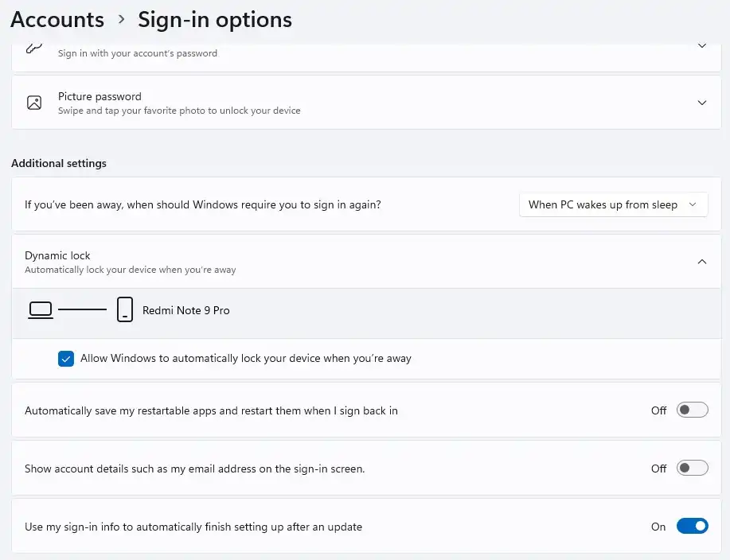Select the Picture password row
Viewport: 730px width, 560px height.
click(x=366, y=103)
